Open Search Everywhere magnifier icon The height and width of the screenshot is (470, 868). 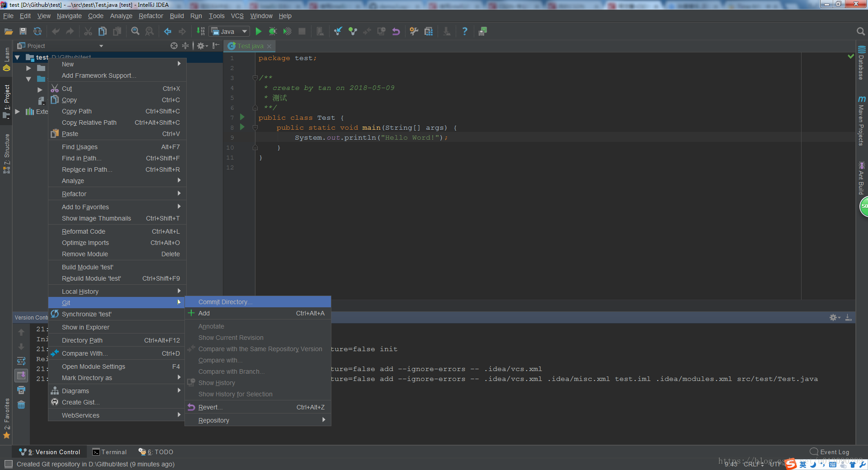tap(861, 32)
